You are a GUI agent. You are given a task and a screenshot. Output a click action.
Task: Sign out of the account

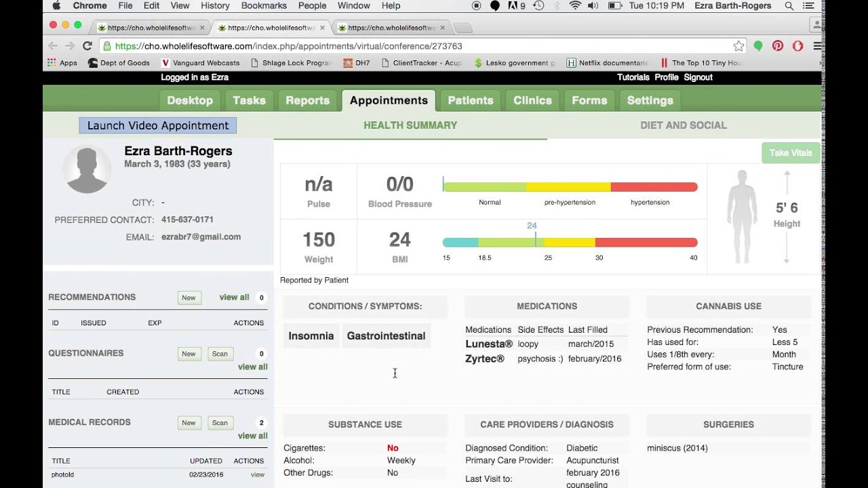[x=698, y=77]
